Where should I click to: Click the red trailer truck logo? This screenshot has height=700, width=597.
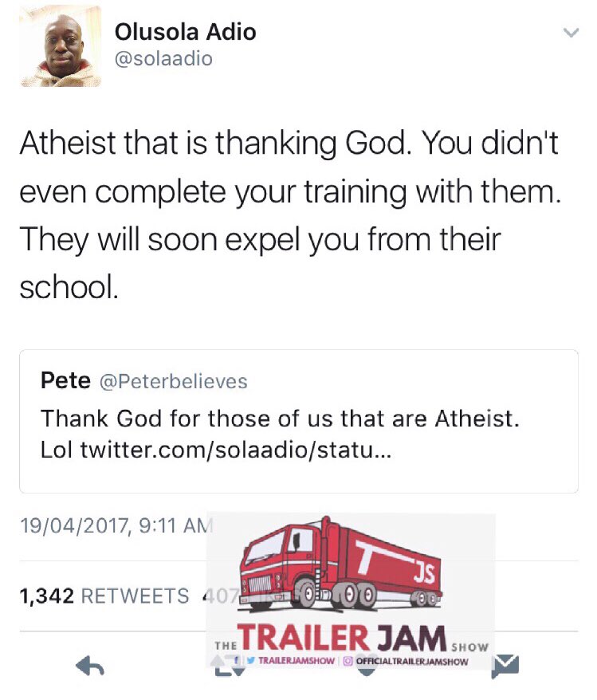340,563
